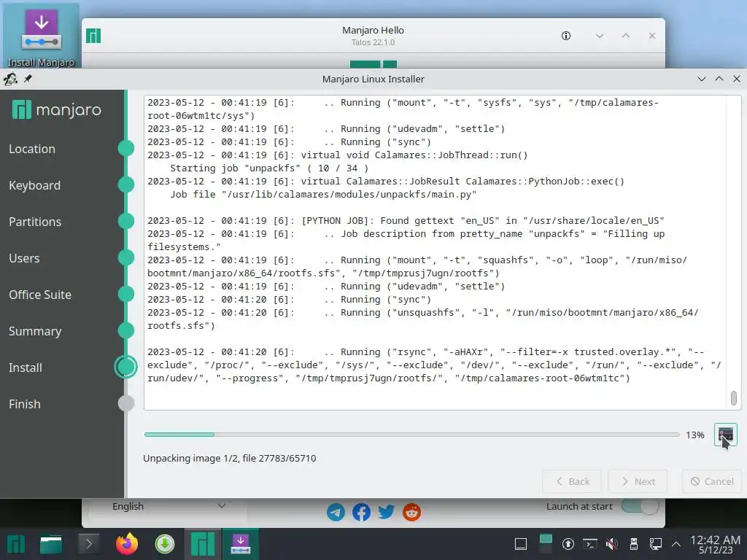Open the network connections tray icon

[x=656, y=544]
